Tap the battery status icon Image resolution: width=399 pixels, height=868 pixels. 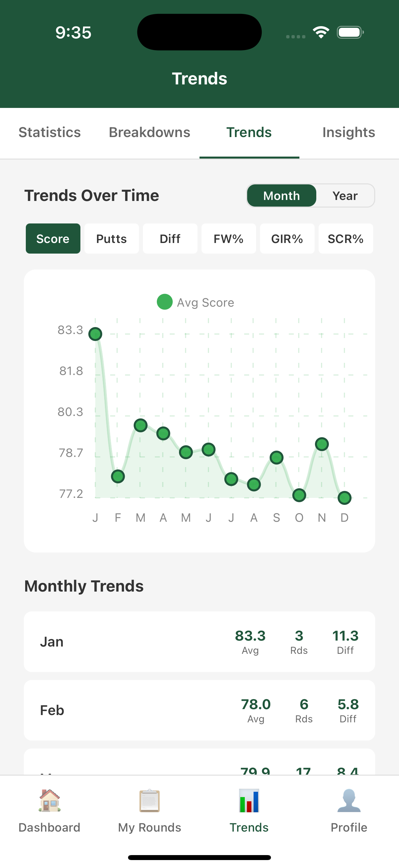350,32
